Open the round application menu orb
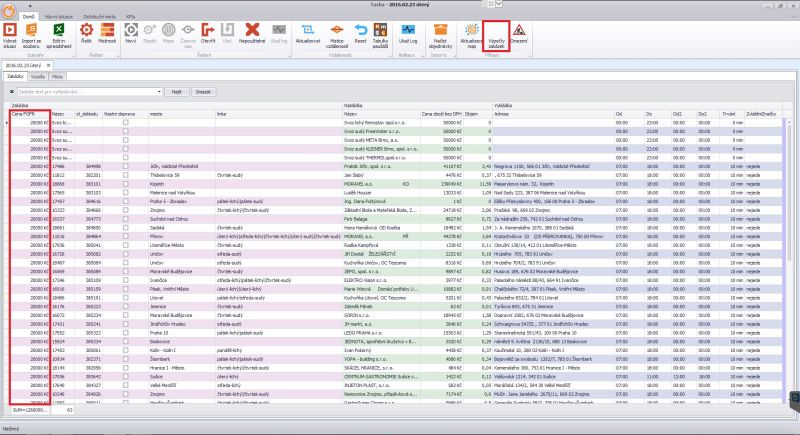Image resolution: width=800 pixels, height=435 pixels. click(9, 10)
